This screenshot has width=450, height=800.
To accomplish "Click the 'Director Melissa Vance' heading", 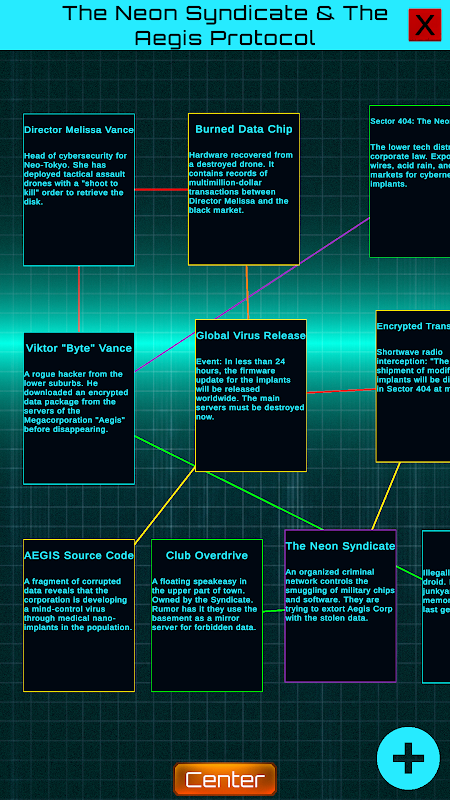I will (x=79, y=130).
